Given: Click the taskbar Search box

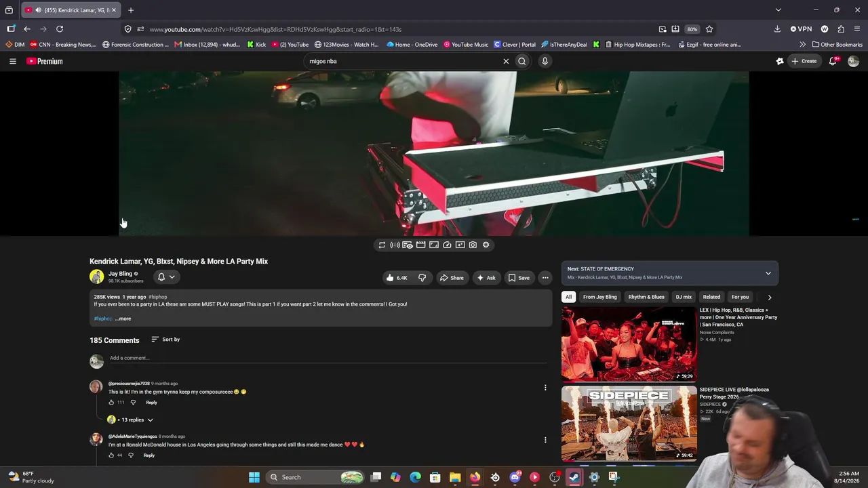Looking at the screenshot, I should pyautogui.click(x=316, y=477).
